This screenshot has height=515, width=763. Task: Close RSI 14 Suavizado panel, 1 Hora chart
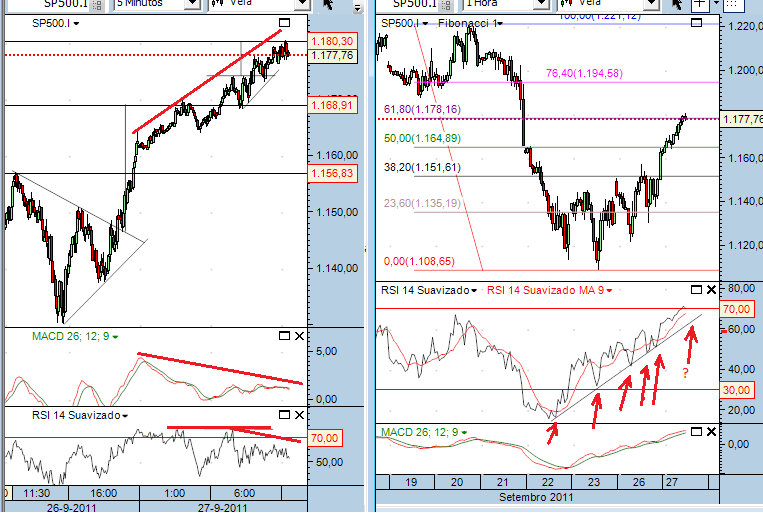coord(711,290)
